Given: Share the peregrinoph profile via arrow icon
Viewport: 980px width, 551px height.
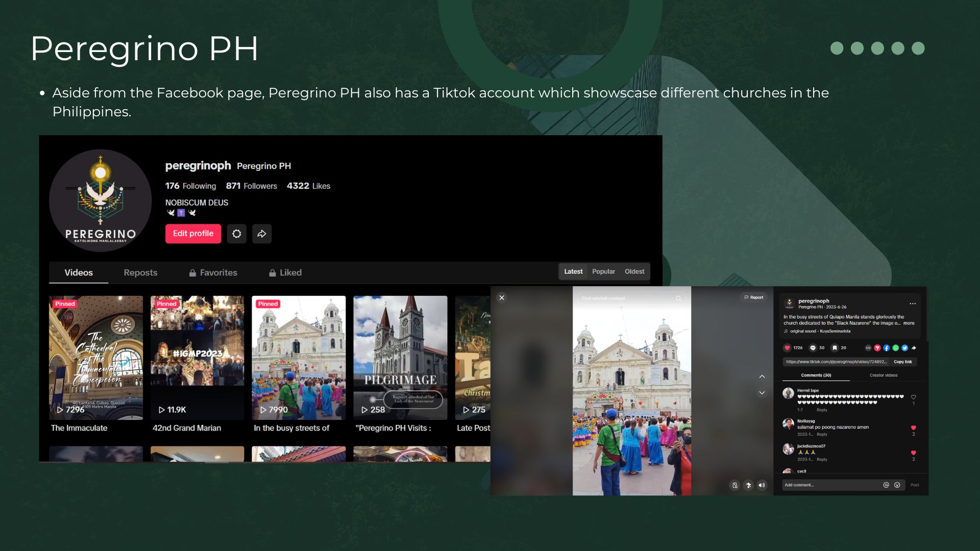Looking at the screenshot, I should [x=262, y=234].
